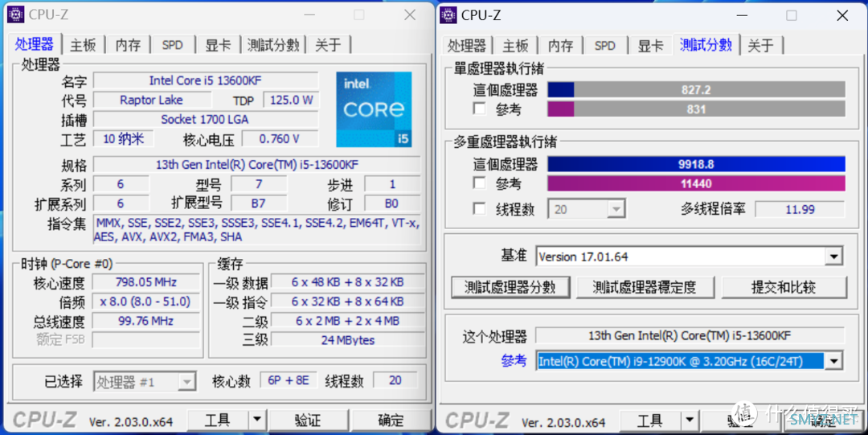Click the 核心电压 0.760 V value
Image resolution: width=868 pixels, height=435 pixels.
point(280,138)
